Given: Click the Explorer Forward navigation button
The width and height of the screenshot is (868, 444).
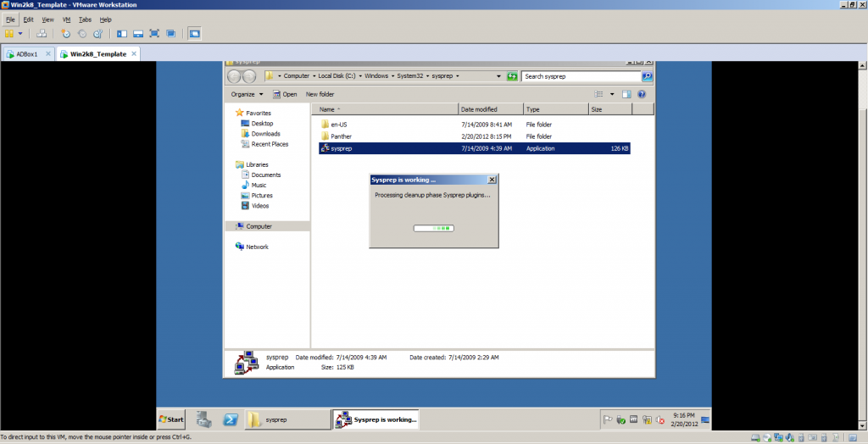Looking at the screenshot, I should tap(249, 76).
